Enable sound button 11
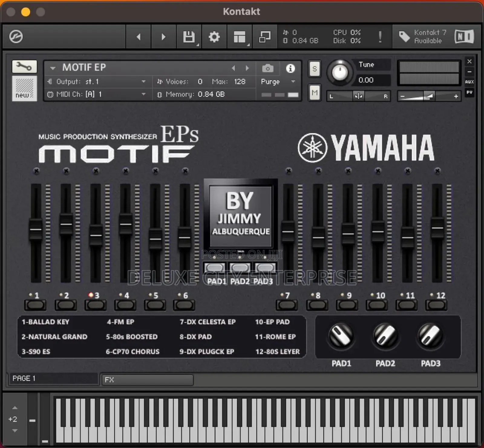Screen dimensions: 484x448 click(x=407, y=305)
